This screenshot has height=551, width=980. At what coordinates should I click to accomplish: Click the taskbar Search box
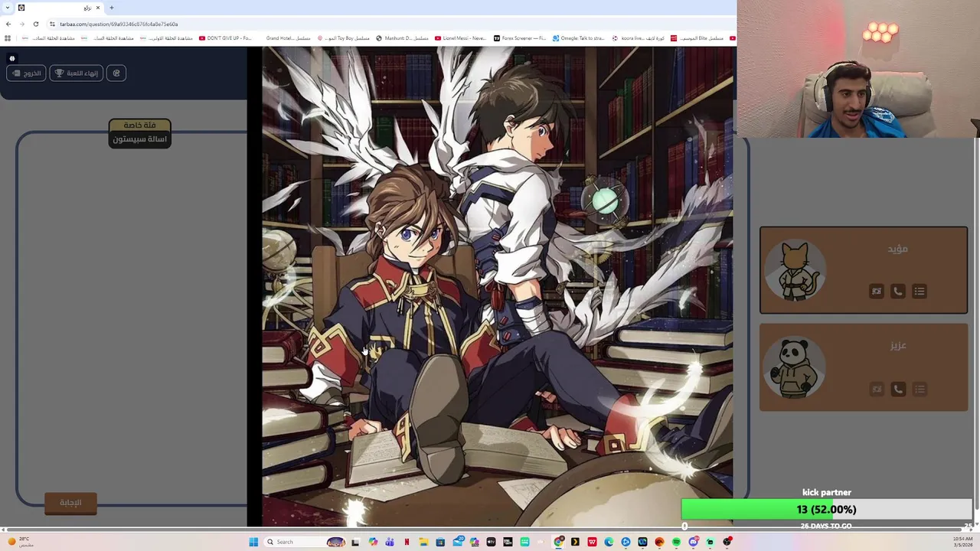point(305,542)
